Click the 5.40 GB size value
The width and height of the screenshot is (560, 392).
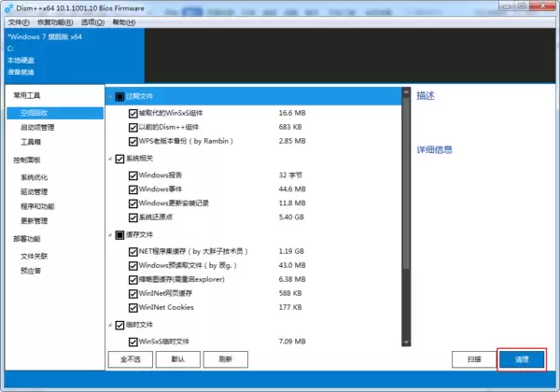(x=291, y=217)
